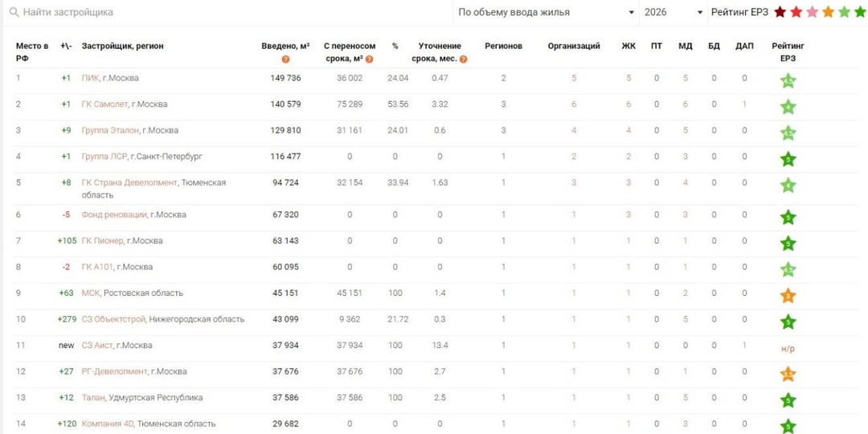Viewport: 868px width, 434px height.
Task: Click РГ-Девелопмент's orange rating star
Action: pos(788,375)
